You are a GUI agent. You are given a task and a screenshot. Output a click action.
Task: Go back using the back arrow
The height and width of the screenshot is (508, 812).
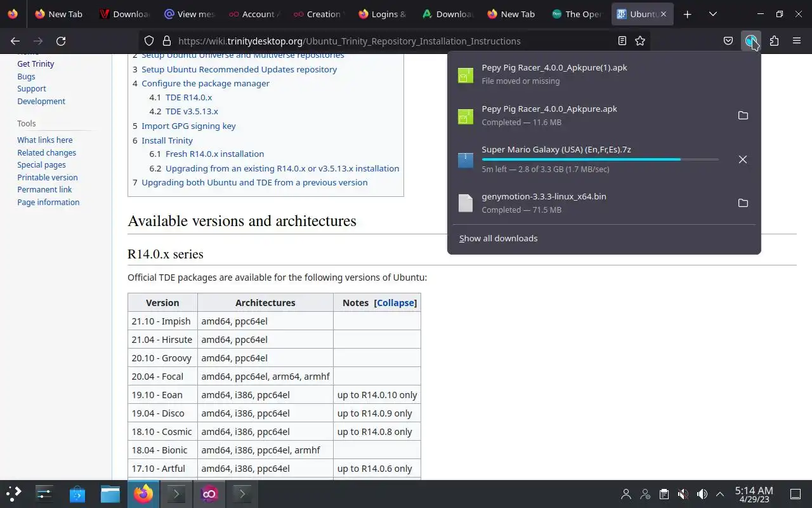(x=15, y=41)
